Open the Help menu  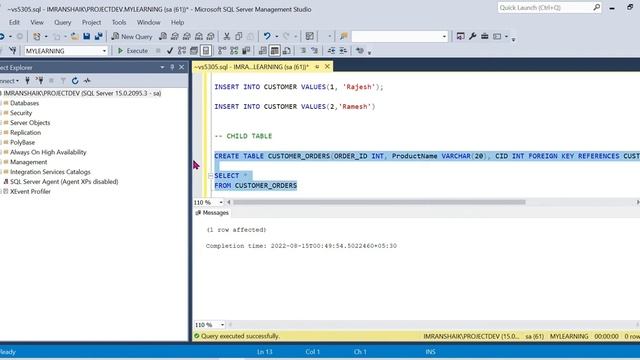point(177,22)
